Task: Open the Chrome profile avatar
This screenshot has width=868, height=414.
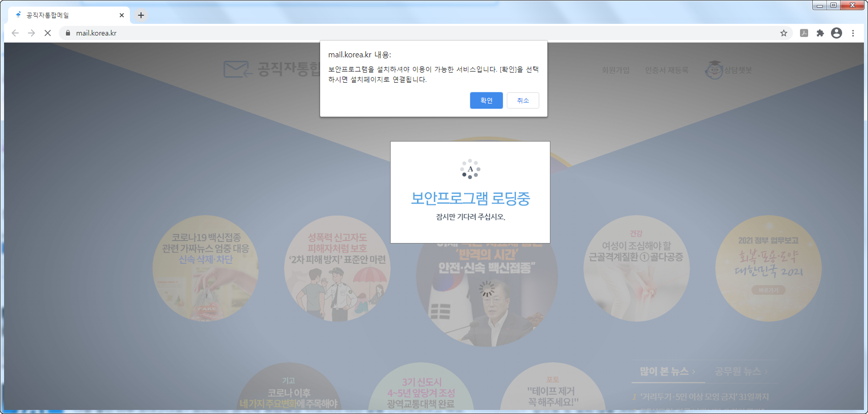Action: point(837,33)
